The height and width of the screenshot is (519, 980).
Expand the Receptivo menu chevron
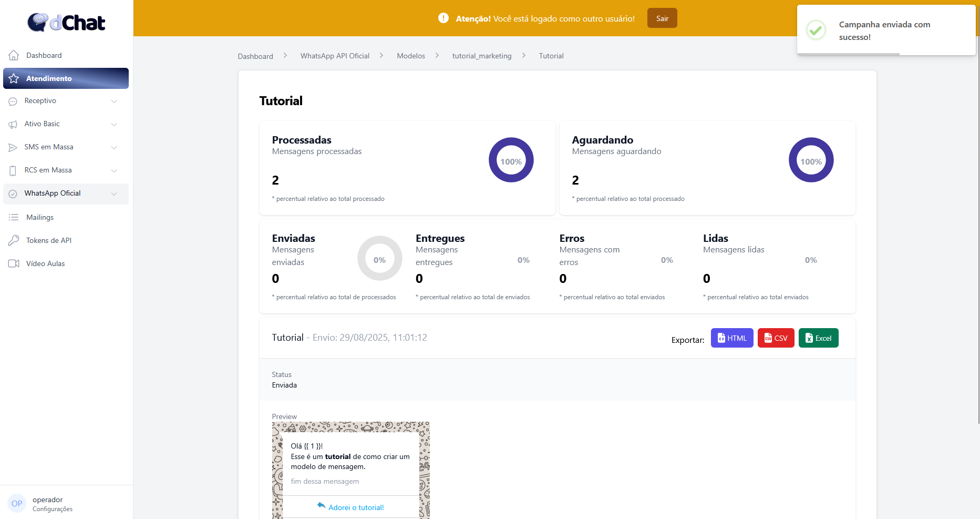click(114, 101)
